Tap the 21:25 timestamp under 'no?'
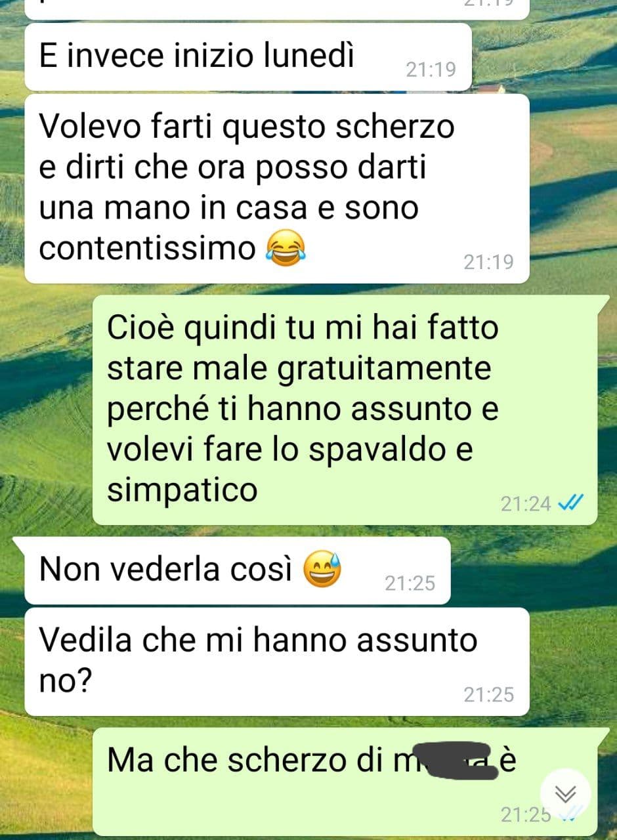Image resolution: width=617 pixels, height=840 pixels. click(x=489, y=694)
